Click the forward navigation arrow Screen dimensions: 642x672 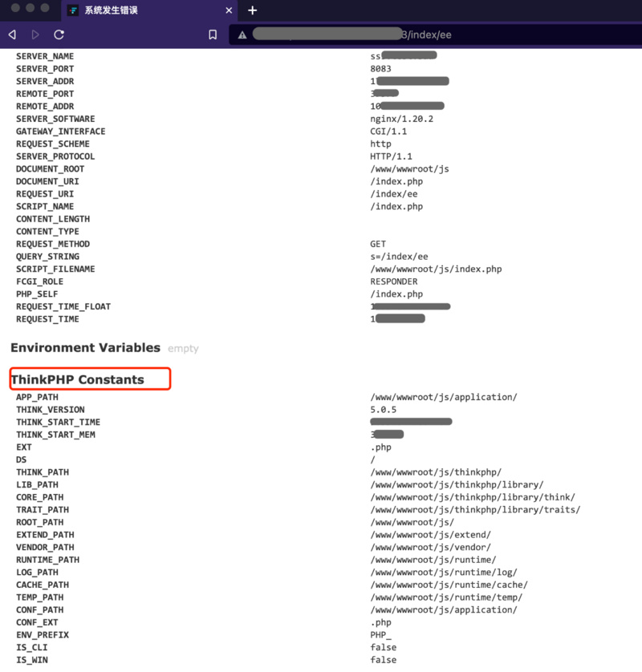click(35, 34)
